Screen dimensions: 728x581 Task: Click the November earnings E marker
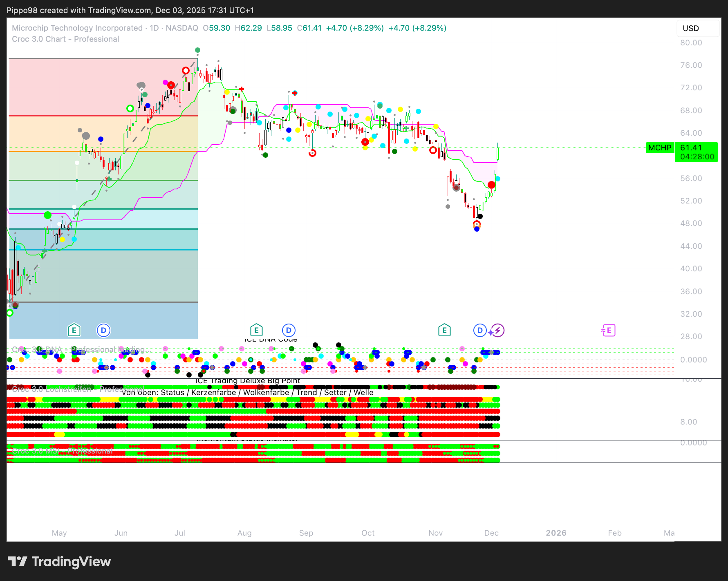(x=444, y=330)
